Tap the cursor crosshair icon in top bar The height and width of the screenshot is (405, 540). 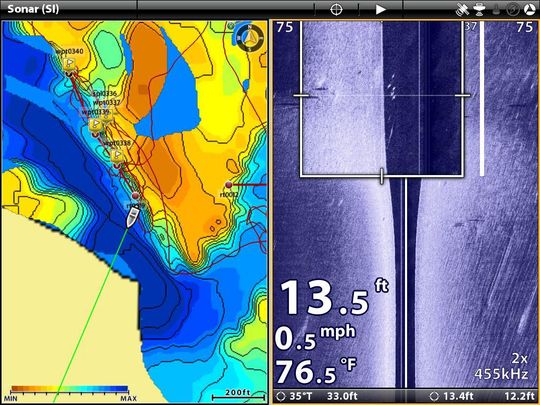[x=336, y=9]
